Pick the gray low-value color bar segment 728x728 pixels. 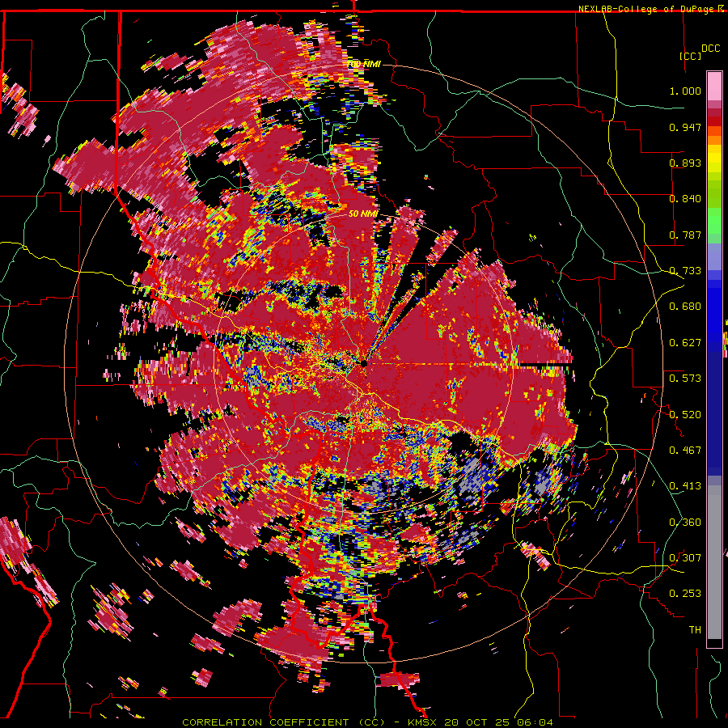(714, 562)
